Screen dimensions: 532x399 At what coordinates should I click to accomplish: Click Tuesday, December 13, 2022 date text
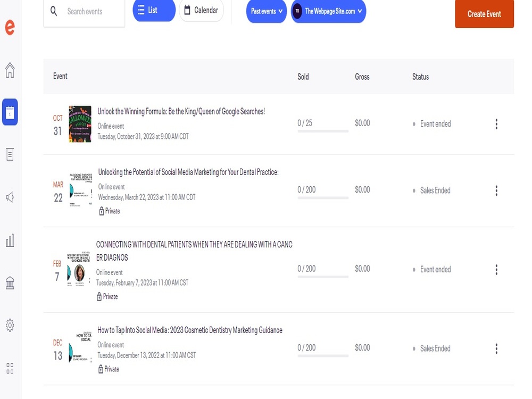point(147,355)
